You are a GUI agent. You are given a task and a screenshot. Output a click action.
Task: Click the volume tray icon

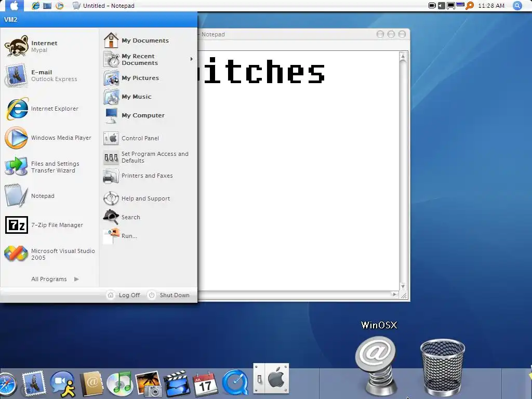pyautogui.click(x=441, y=5)
